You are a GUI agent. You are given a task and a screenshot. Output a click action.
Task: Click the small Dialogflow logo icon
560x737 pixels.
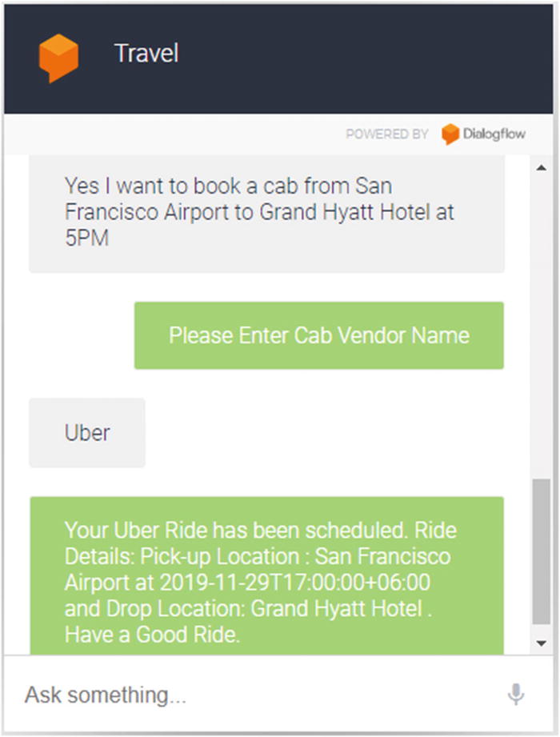click(x=450, y=134)
